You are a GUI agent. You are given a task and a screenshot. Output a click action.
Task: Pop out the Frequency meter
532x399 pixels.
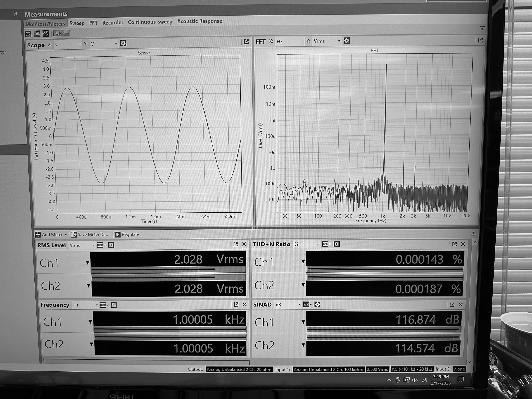click(236, 305)
